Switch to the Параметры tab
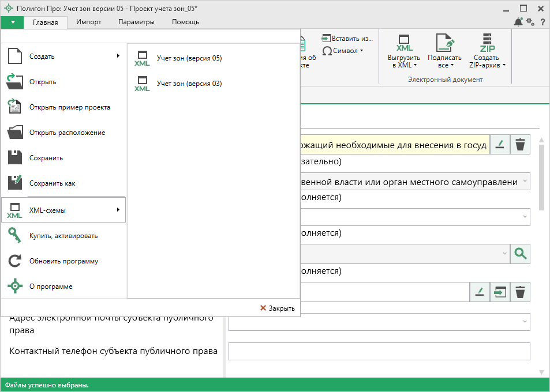The height and width of the screenshot is (392, 550). point(136,22)
